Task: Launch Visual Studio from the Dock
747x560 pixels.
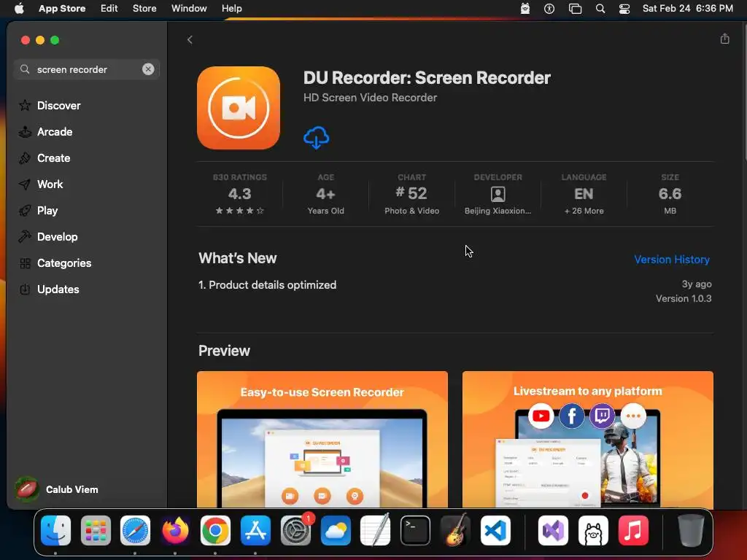Action: pos(553,530)
